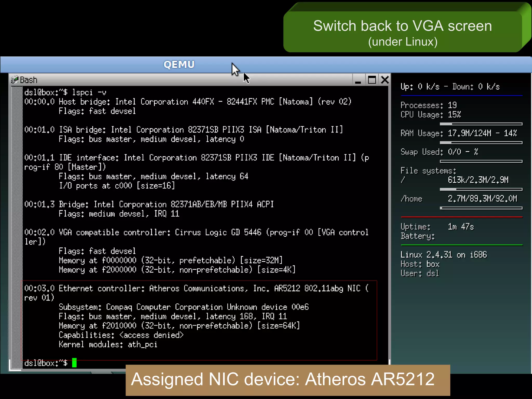Screen dimensions: 532x399
Task: Click 'Memory at f2000000' non-prefetchable line
Action: coord(177,270)
